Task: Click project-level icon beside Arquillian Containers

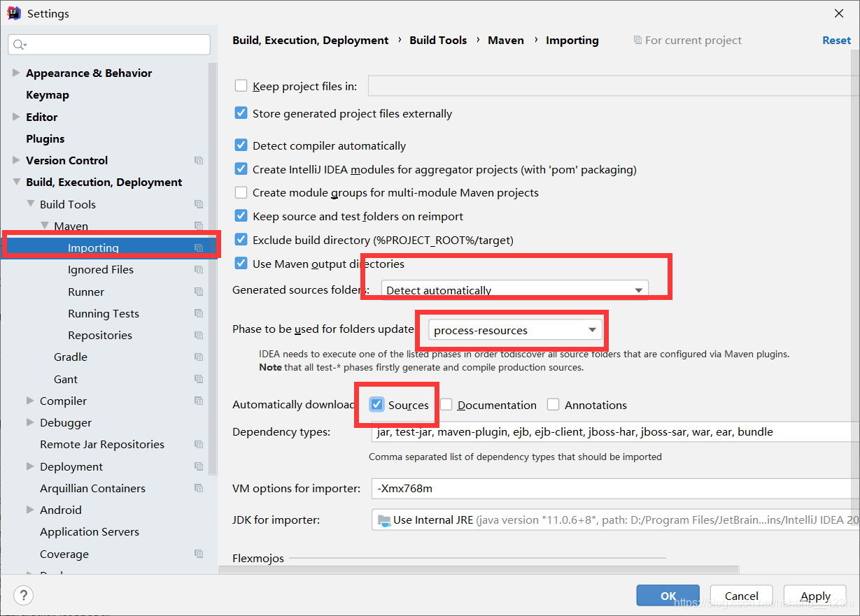Action: pos(199,488)
